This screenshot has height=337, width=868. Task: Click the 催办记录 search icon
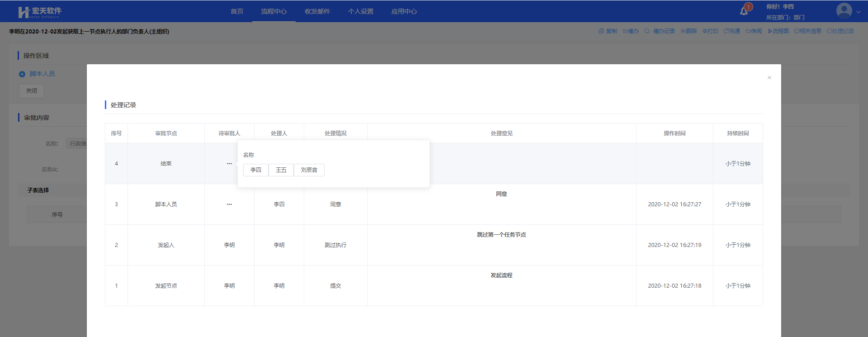[647, 31]
